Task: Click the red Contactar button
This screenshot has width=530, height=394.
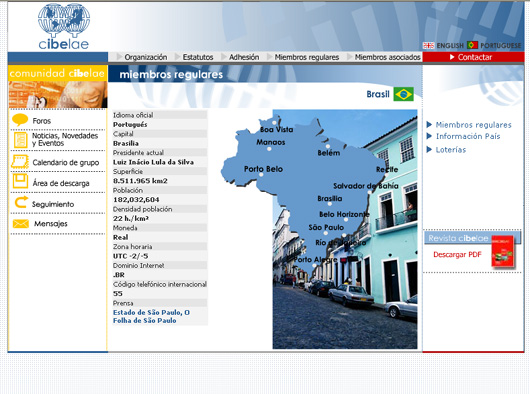Action: 473,57
